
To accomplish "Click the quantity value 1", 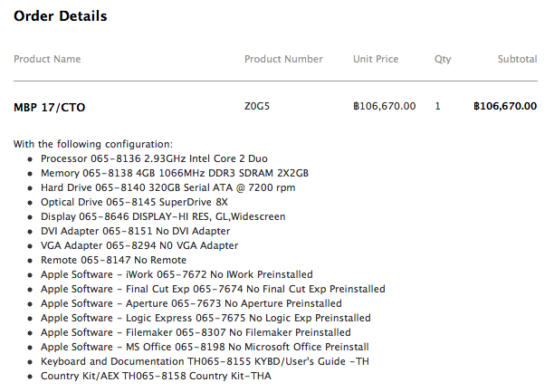I will 438,106.
